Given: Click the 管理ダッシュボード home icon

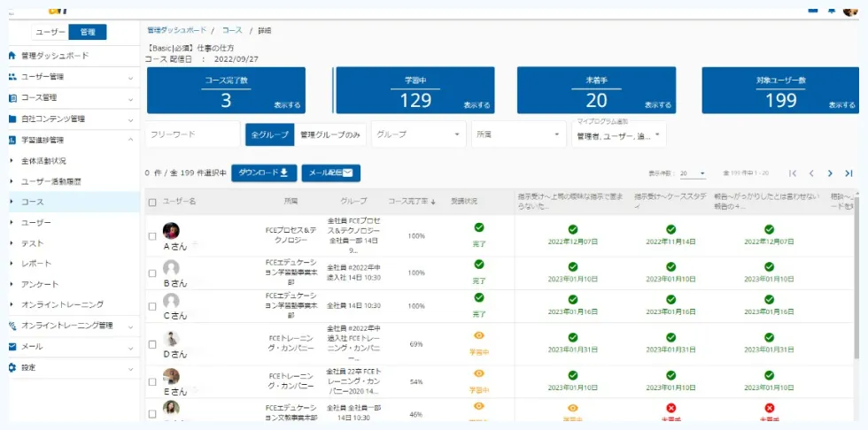Looking at the screenshot, I should coord(12,56).
